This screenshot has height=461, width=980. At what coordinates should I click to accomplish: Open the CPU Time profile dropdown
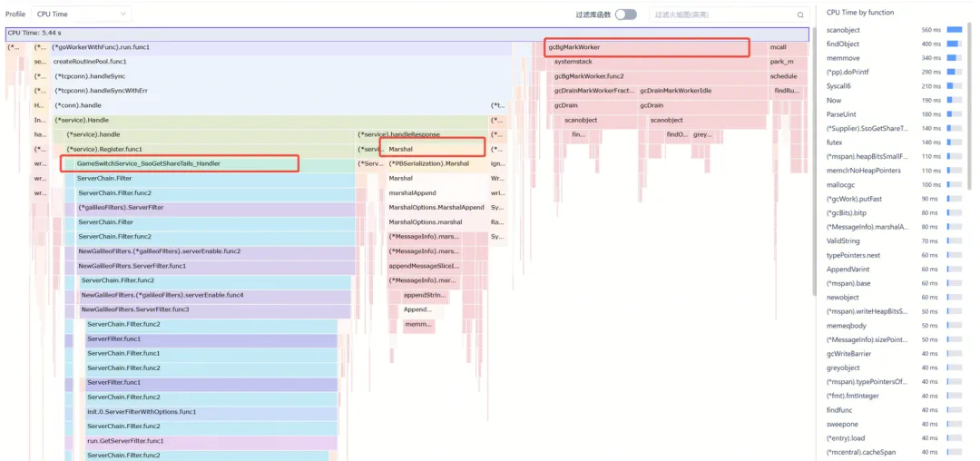(82, 15)
